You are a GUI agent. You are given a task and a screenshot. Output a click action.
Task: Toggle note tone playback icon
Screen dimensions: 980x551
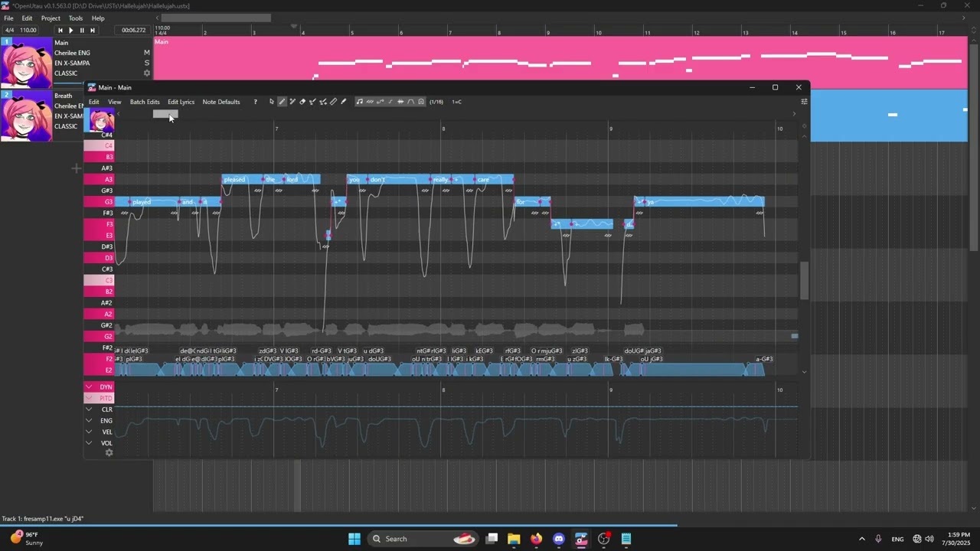(x=360, y=102)
